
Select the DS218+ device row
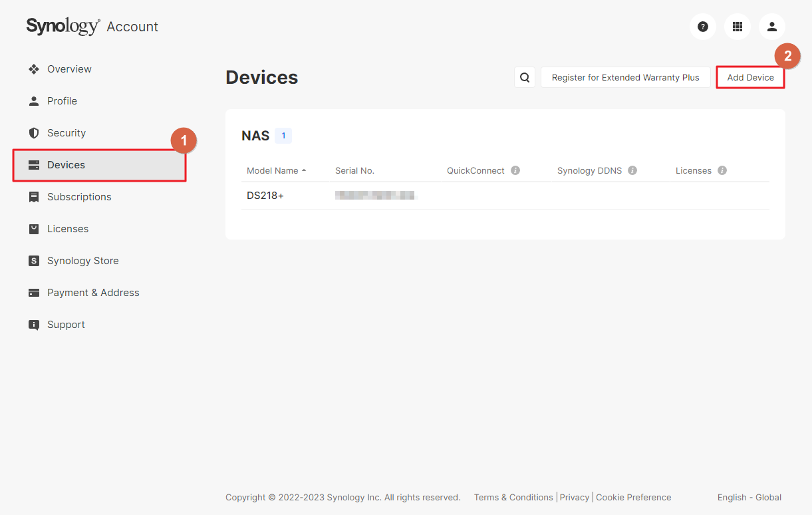tap(505, 196)
